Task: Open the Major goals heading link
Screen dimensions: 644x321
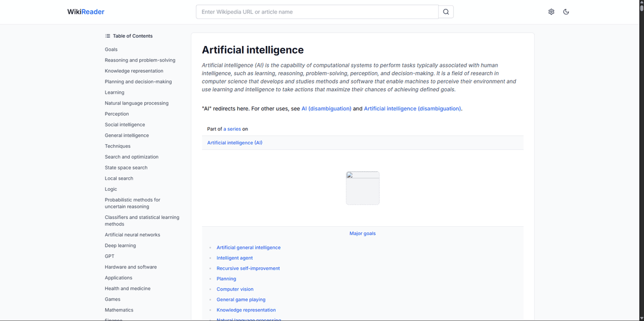Action: [x=363, y=233]
